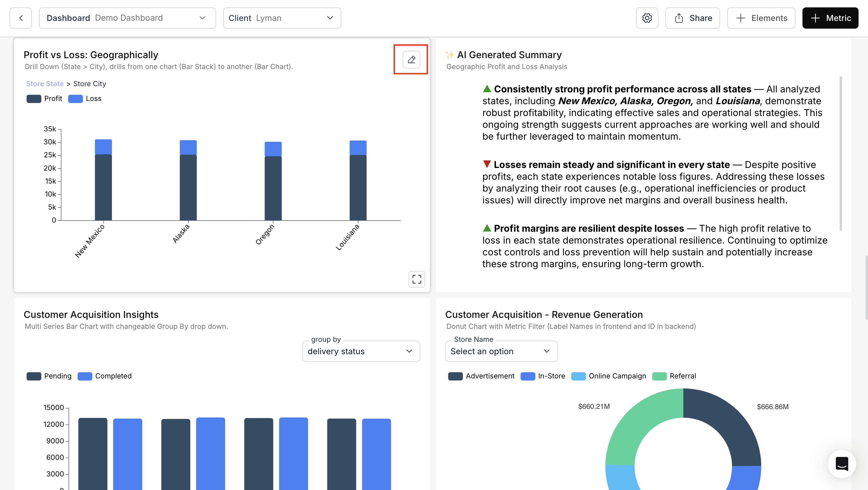868x490 pixels.
Task: Open the Store Name option dropdown
Action: [501, 351]
